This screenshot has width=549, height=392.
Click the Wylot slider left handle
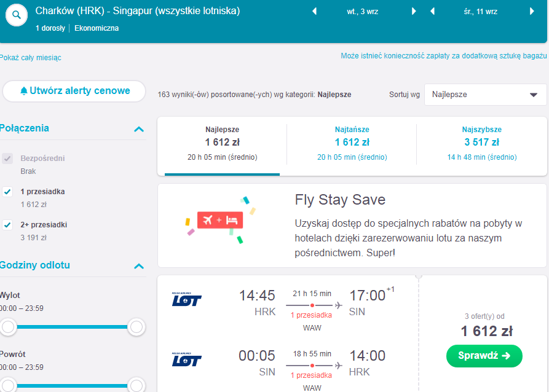click(8, 327)
